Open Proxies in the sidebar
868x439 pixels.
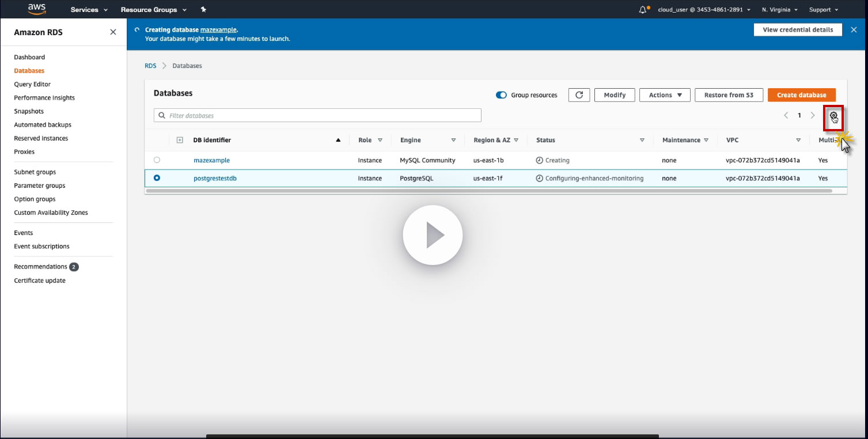click(24, 152)
